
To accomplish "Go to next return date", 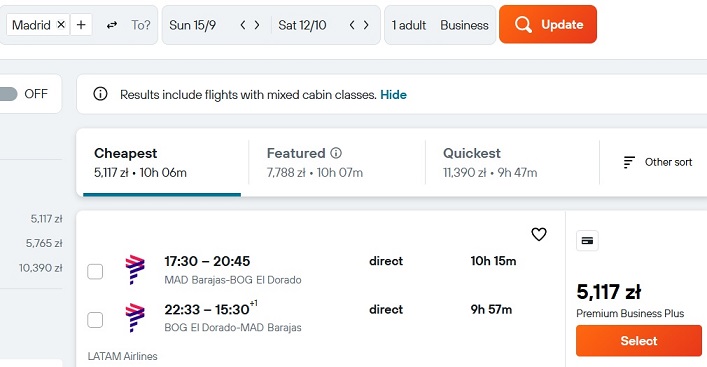I will (366, 25).
